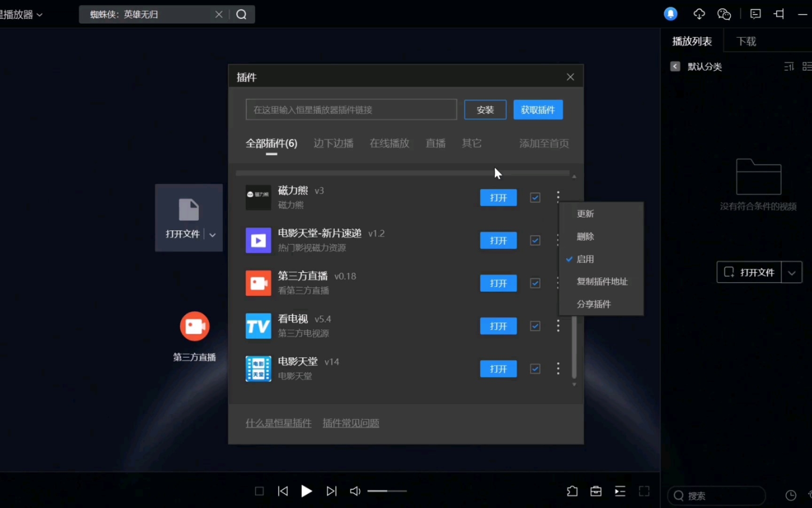Adjust the volume slider

387,491
